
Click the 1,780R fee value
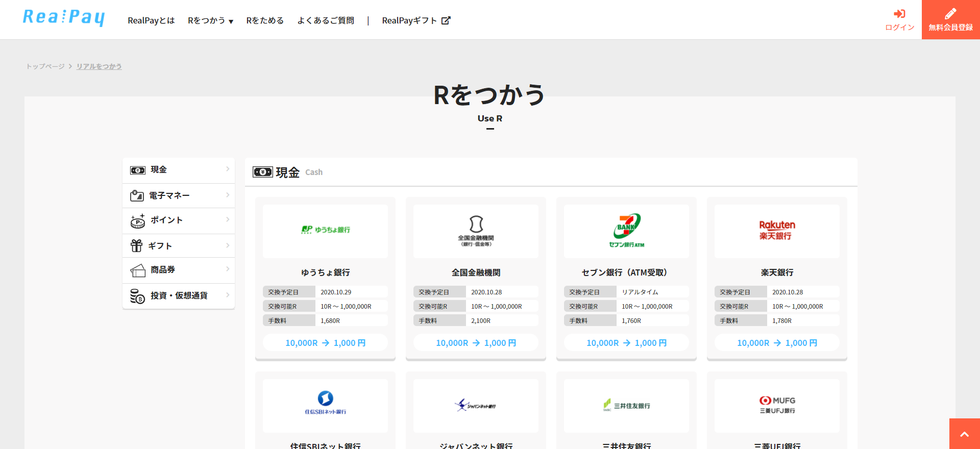pos(782,321)
